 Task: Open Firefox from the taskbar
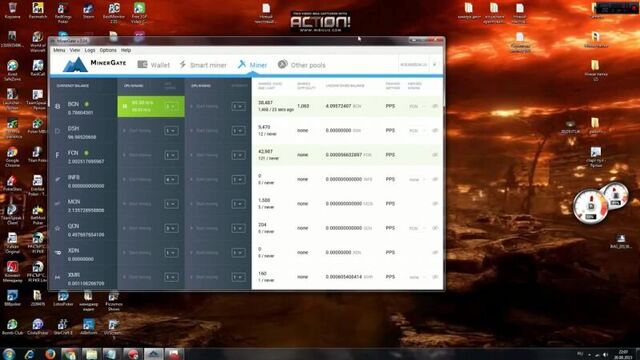point(51,354)
